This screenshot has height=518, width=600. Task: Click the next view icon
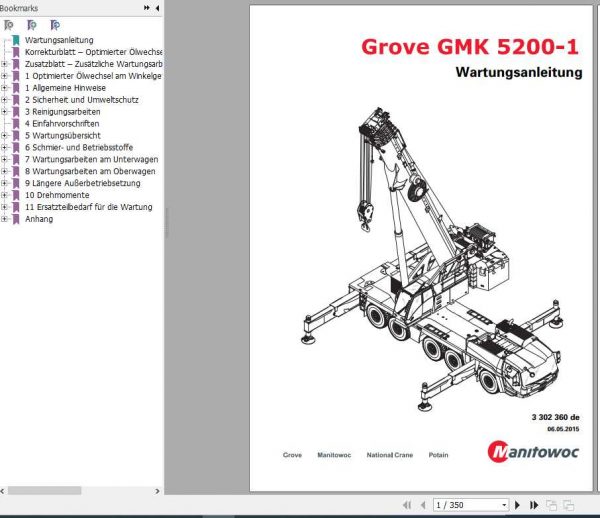click(569, 505)
